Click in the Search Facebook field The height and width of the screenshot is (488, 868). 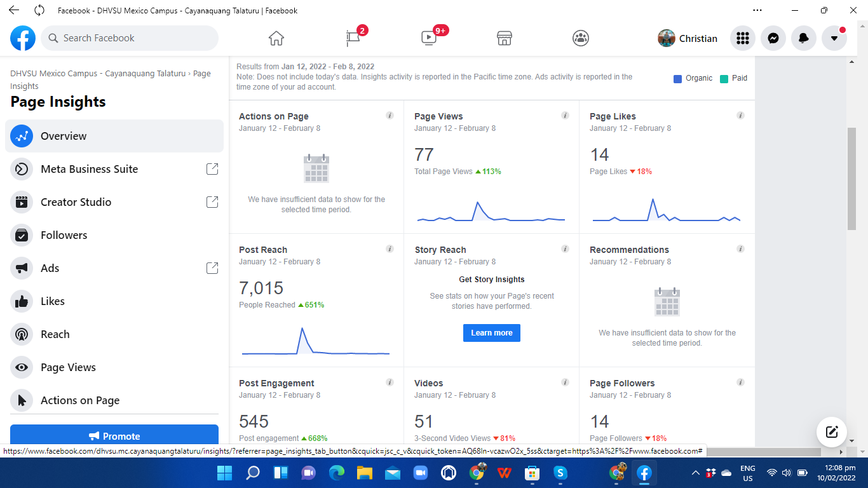pyautogui.click(x=130, y=38)
